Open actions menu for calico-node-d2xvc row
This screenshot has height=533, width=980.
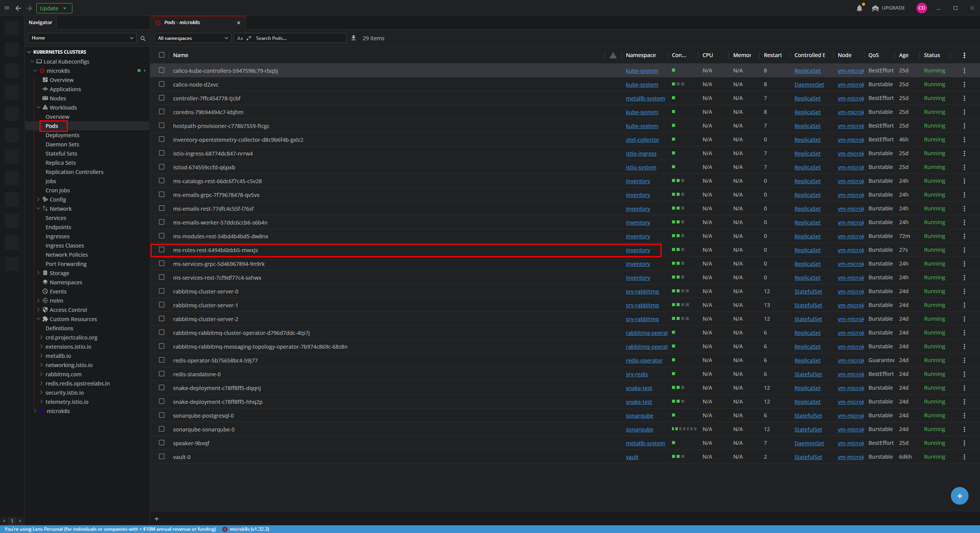[x=964, y=84]
